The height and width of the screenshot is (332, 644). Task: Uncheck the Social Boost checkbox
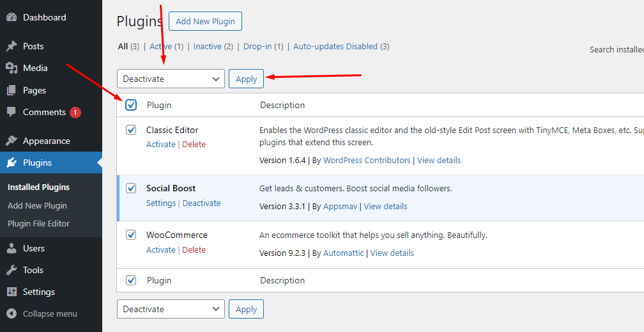point(130,189)
